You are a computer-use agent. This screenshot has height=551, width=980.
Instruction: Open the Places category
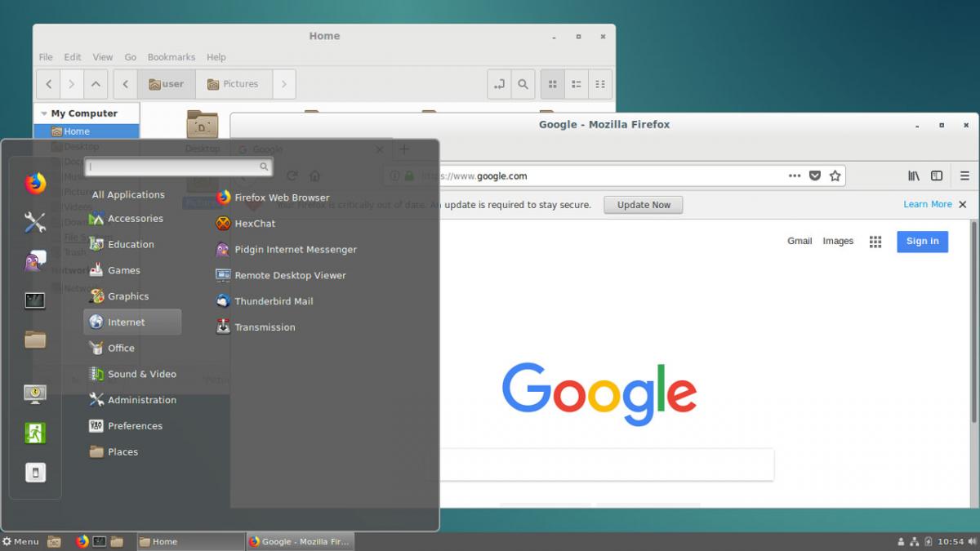pos(132,451)
